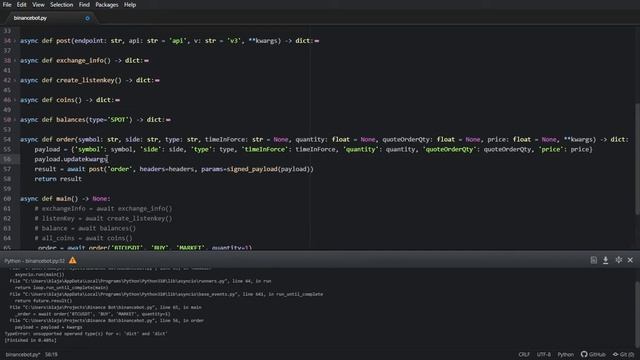Click the Git (0) label in status bar
The height and width of the screenshot is (360, 640).
point(627,354)
